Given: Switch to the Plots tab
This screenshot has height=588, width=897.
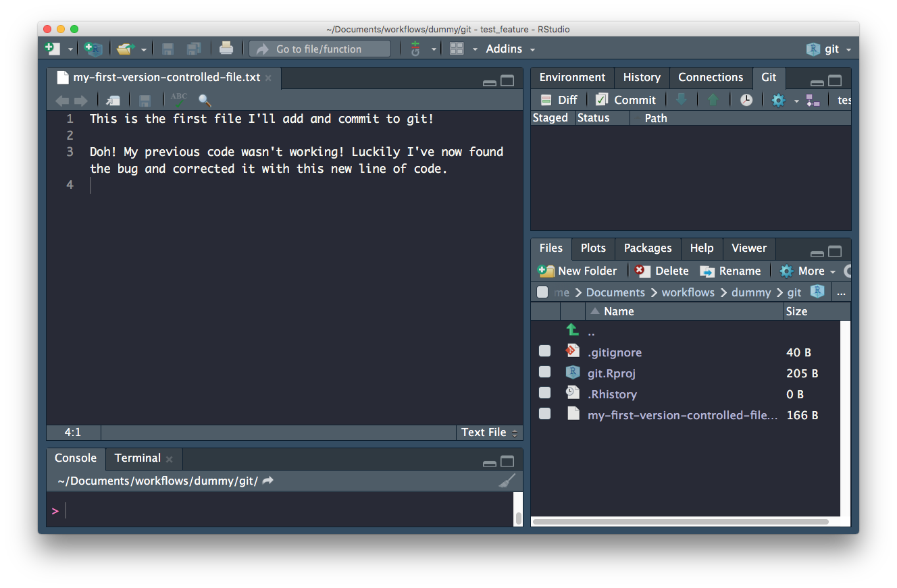Looking at the screenshot, I should pyautogui.click(x=593, y=248).
